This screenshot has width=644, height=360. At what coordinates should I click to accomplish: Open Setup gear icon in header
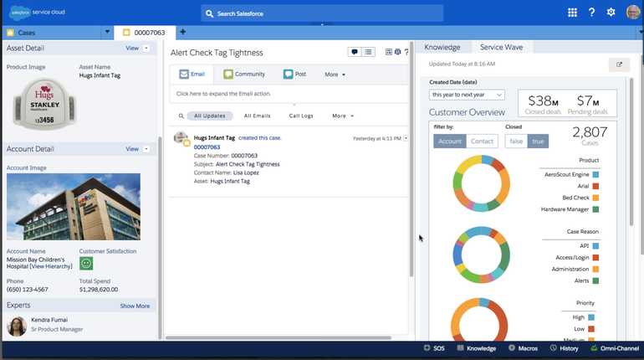point(611,13)
